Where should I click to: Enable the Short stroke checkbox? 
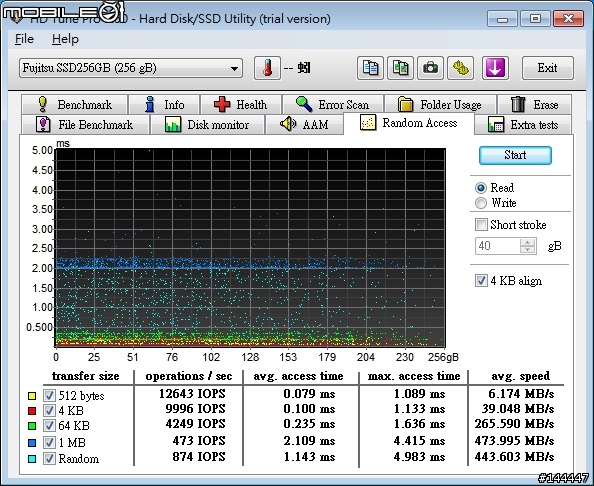coord(481,224)
